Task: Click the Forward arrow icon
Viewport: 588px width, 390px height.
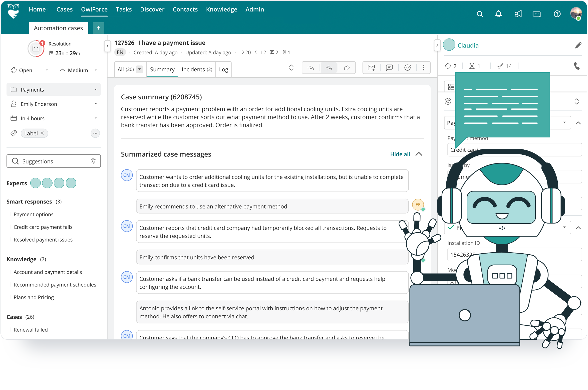Action: tap(347, 68)
